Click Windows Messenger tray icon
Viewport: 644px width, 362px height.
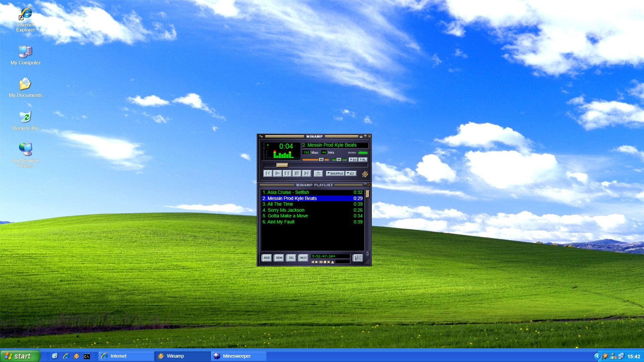pos(613,356)
